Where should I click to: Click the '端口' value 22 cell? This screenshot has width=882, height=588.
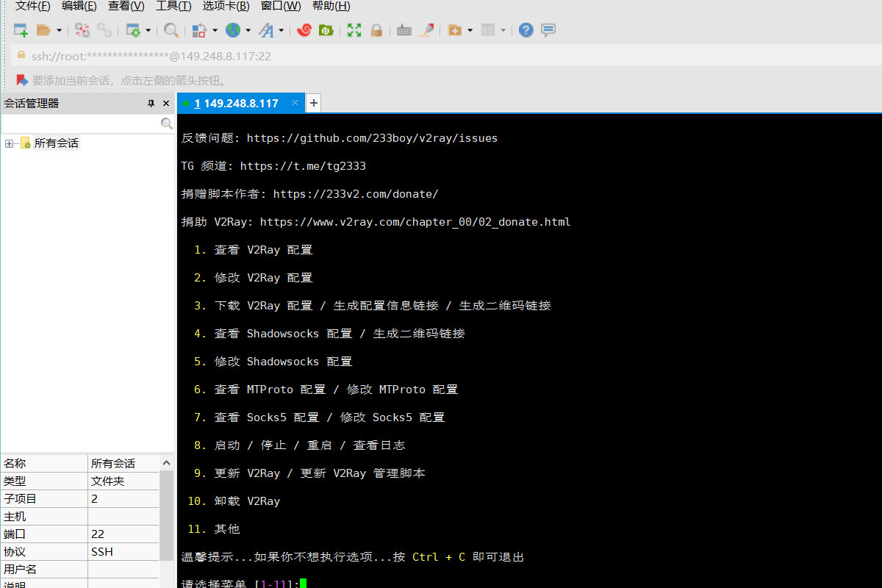pyautogui.click(x=123, y=534)
